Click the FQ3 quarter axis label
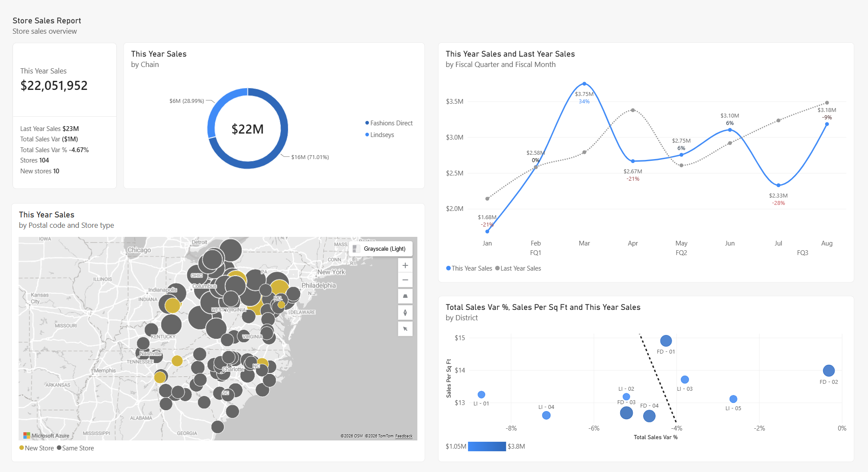 [803, 253]
